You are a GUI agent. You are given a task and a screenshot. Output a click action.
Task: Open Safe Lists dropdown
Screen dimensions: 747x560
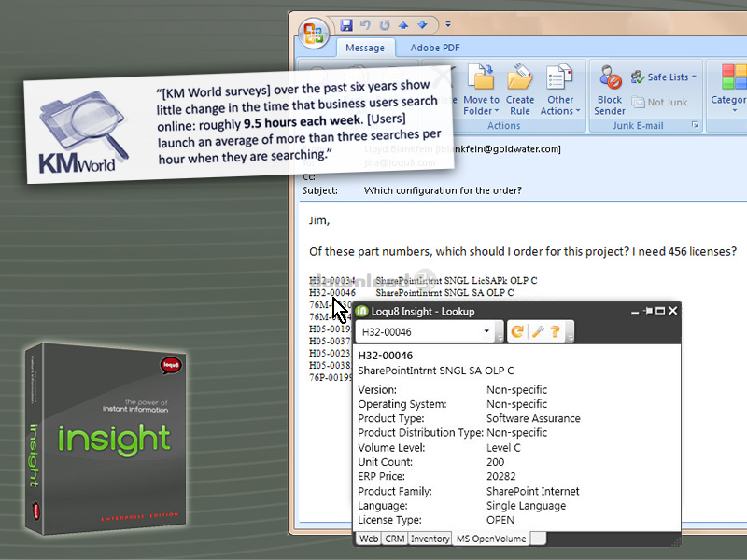click(x=664, y=77)
